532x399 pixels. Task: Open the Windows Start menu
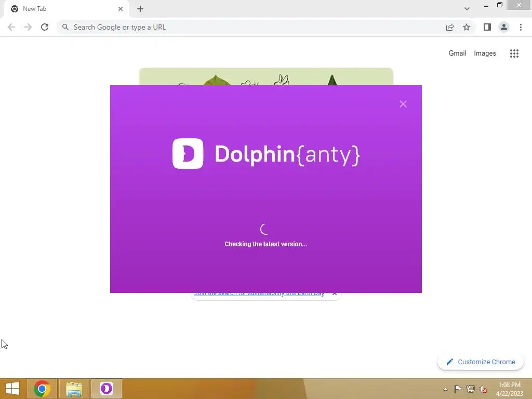12,389
